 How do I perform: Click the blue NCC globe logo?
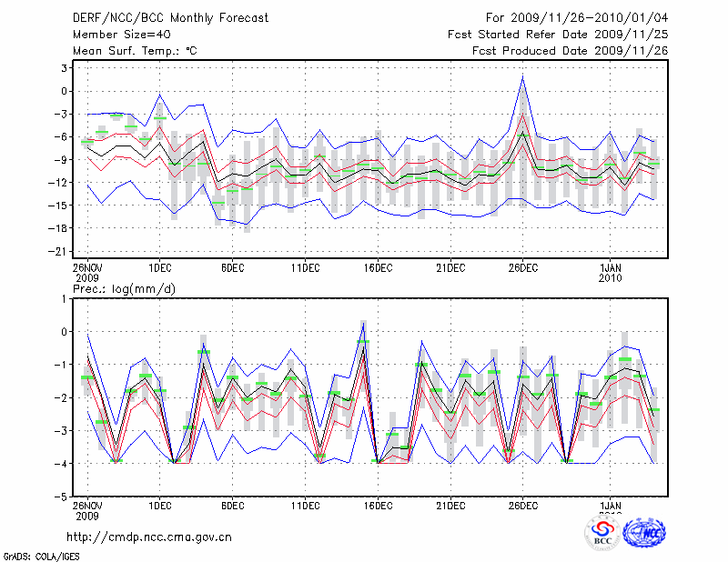(x=643, y=534)
